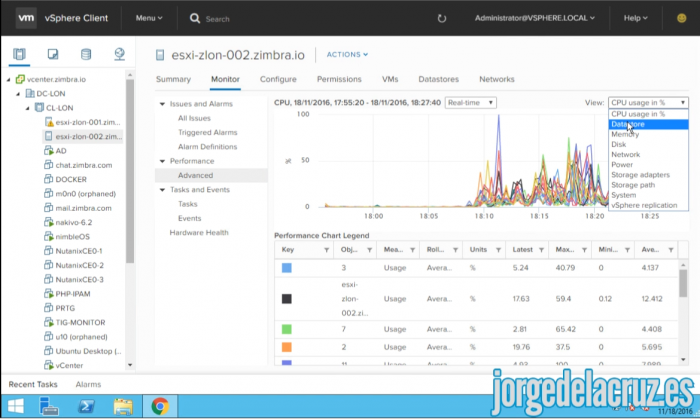Select mail.zimbra.com in inventory tree

(x=83, y=208)
